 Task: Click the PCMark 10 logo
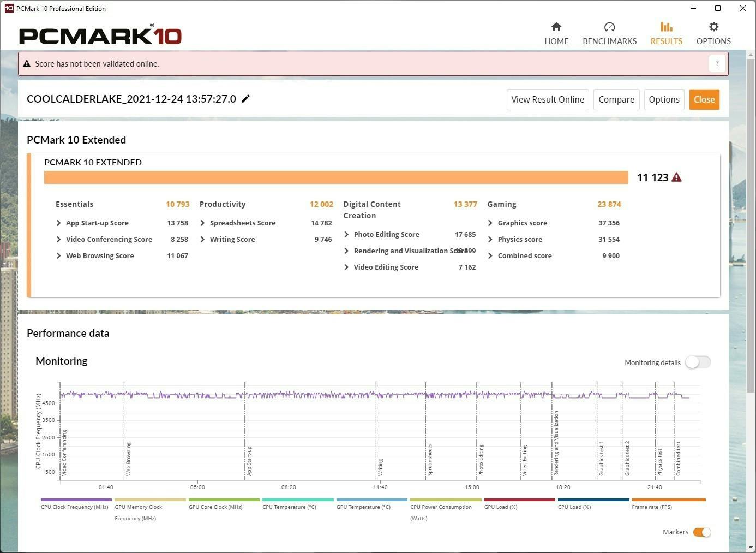100,36
